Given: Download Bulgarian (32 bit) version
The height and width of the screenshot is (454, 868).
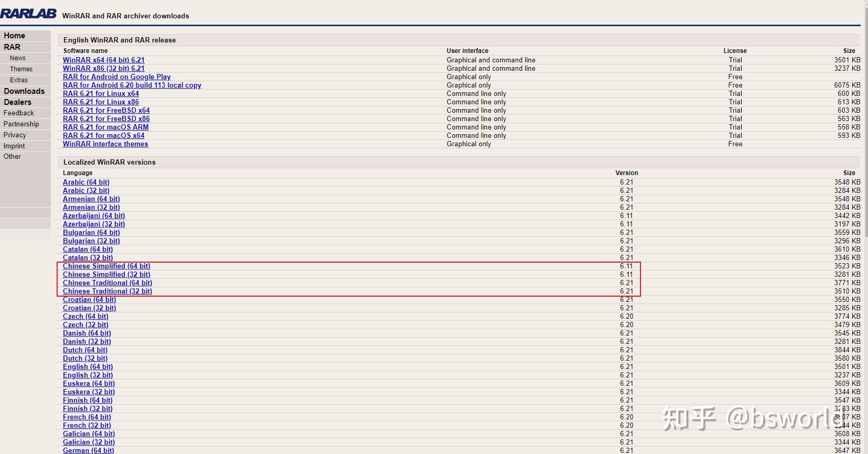Looking at the screenshot, I should (91, 241).
